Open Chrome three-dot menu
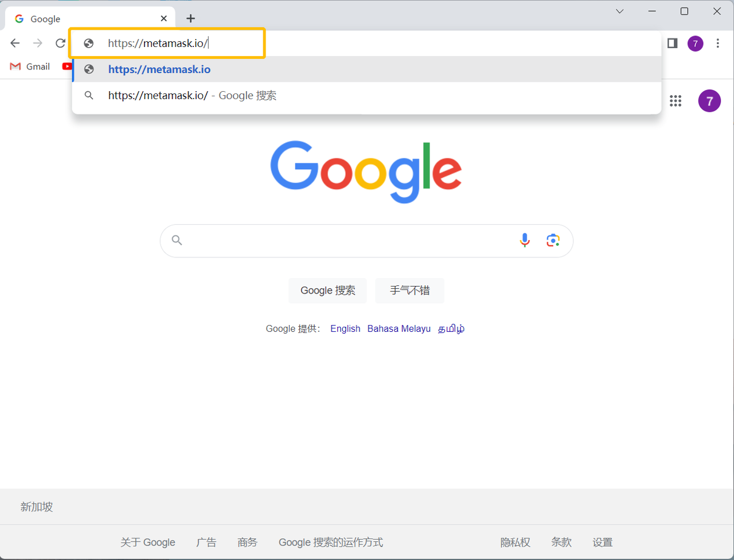734x560 pixels. [x=718, y=43]
